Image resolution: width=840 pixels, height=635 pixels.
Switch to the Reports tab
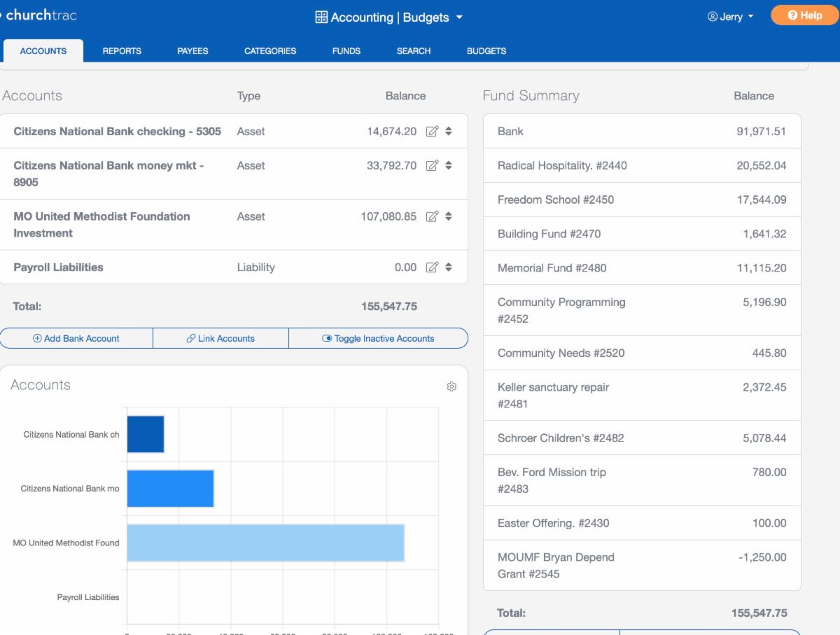tap(122, 51)
